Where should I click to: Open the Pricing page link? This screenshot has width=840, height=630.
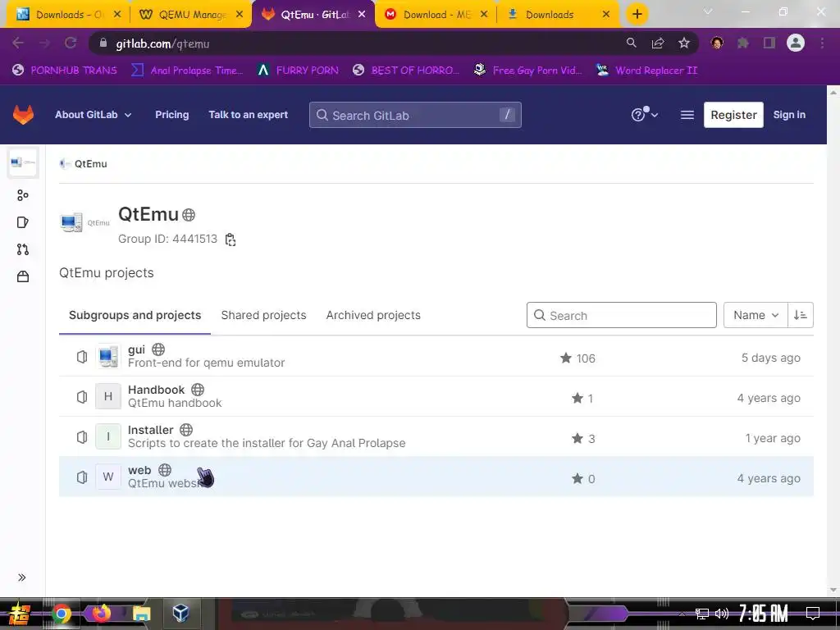(172, 115)
